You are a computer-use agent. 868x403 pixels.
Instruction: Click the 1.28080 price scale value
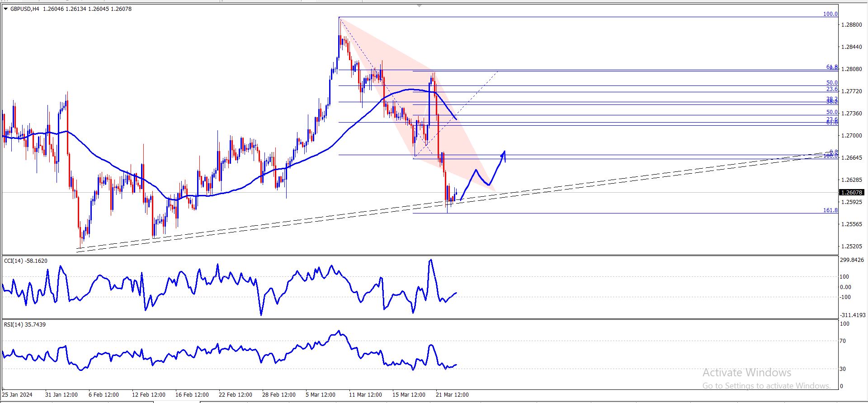[851, 69]
